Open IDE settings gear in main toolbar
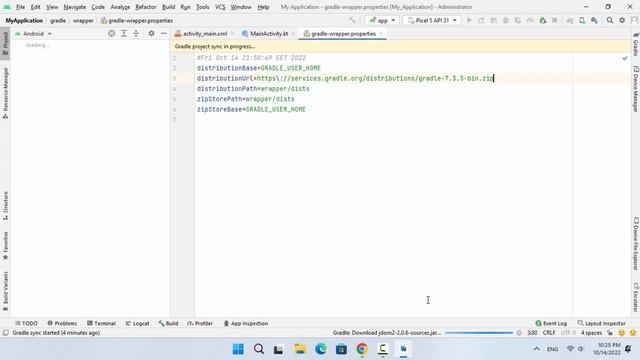 click(622, 20)
